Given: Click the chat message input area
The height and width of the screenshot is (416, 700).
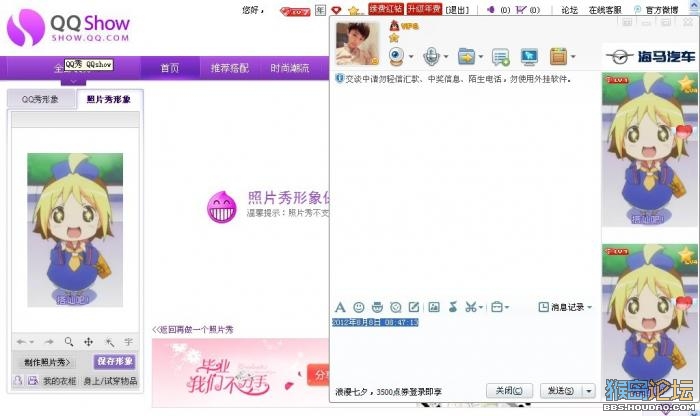Looking at the screenshot, I should [x=464, y=350].
